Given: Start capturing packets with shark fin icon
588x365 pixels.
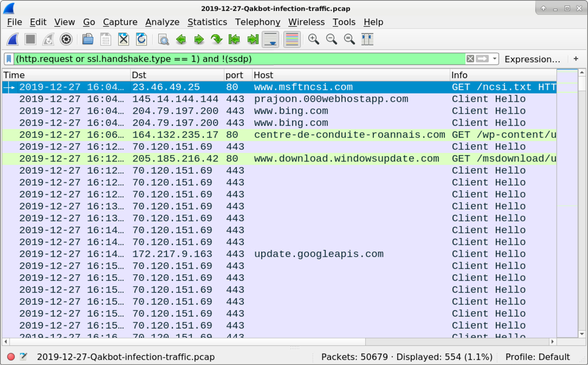Looking at the screenshot, I should (12, 40).
